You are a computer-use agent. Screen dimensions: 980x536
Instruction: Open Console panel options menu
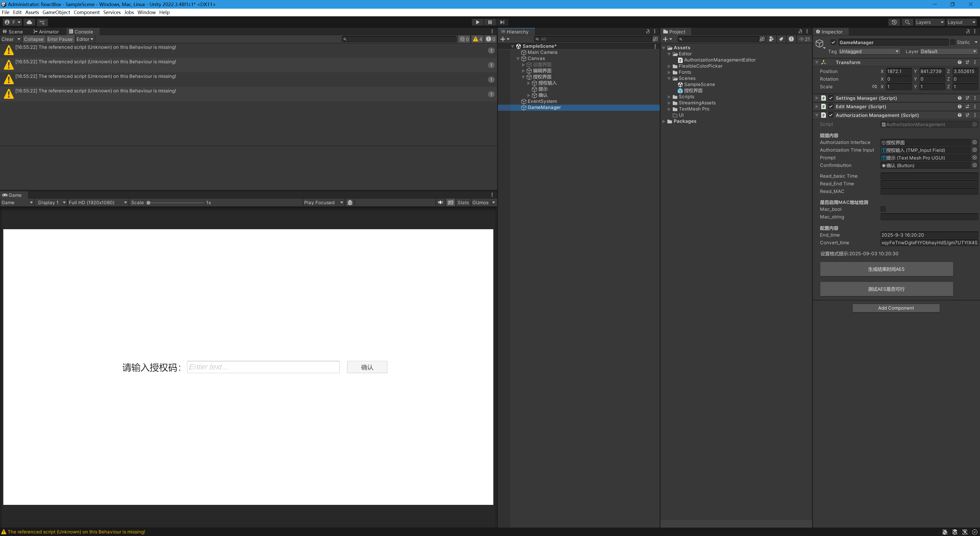coord(492,32)
